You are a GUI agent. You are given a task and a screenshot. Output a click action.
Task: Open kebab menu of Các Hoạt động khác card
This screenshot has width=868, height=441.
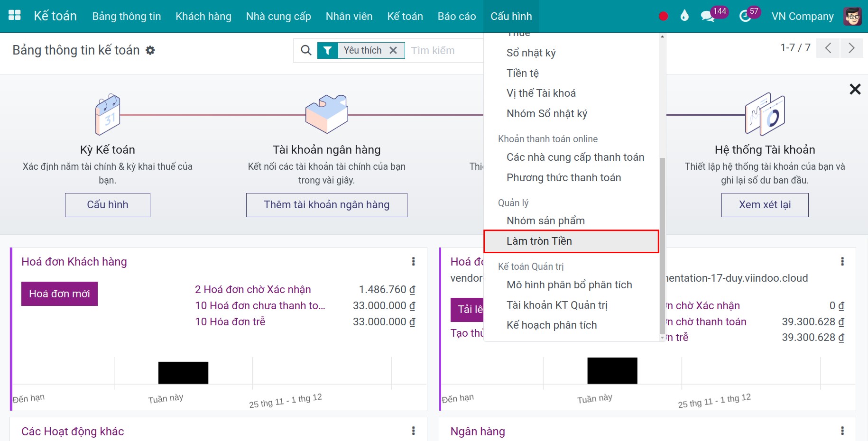click(x=413, y=431)
